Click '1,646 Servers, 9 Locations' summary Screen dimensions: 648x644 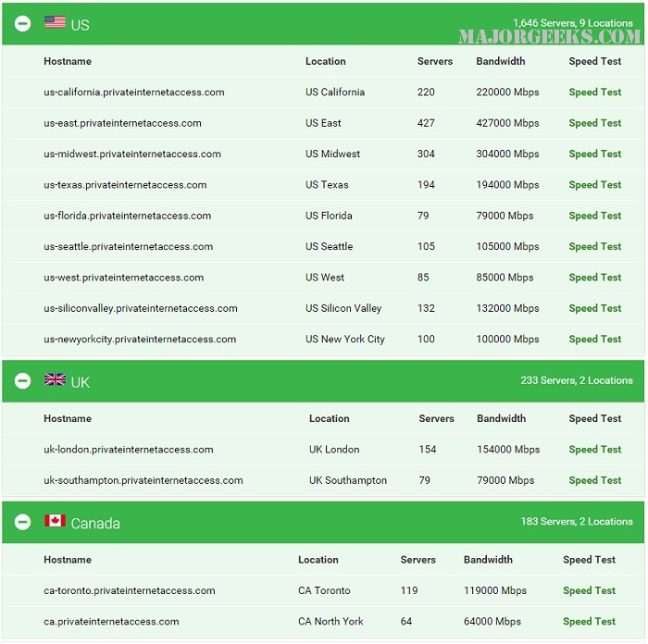[x=573, y=23]
